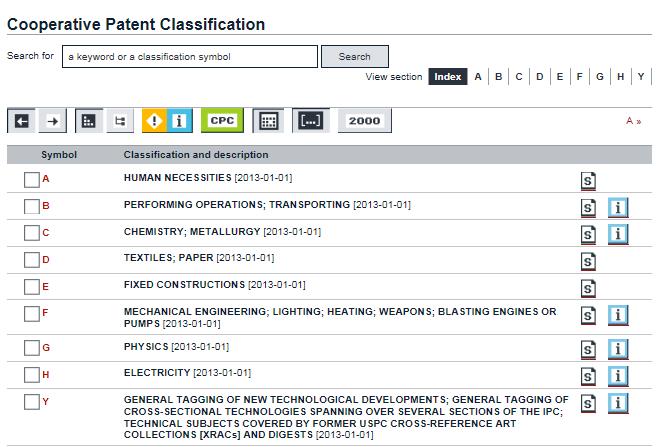
Task: Expand section C Chemistry; Metallurgy symbol
Action: 46,233
